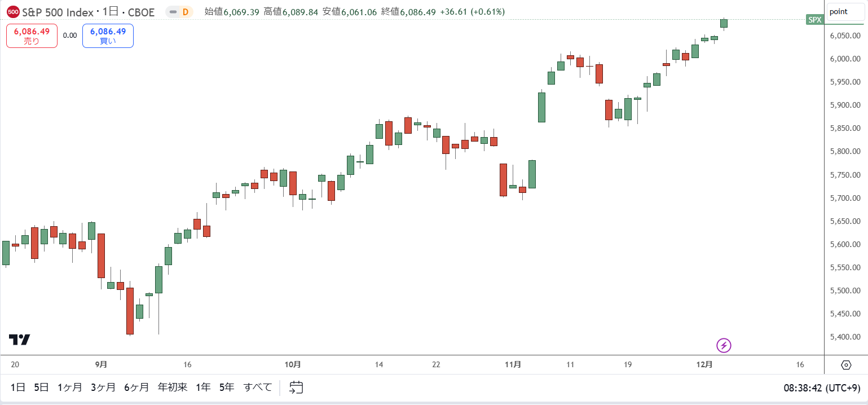The image size is (868, 405).
Task: Show the すべて all-time range
Action: click(x=258, y=388)
